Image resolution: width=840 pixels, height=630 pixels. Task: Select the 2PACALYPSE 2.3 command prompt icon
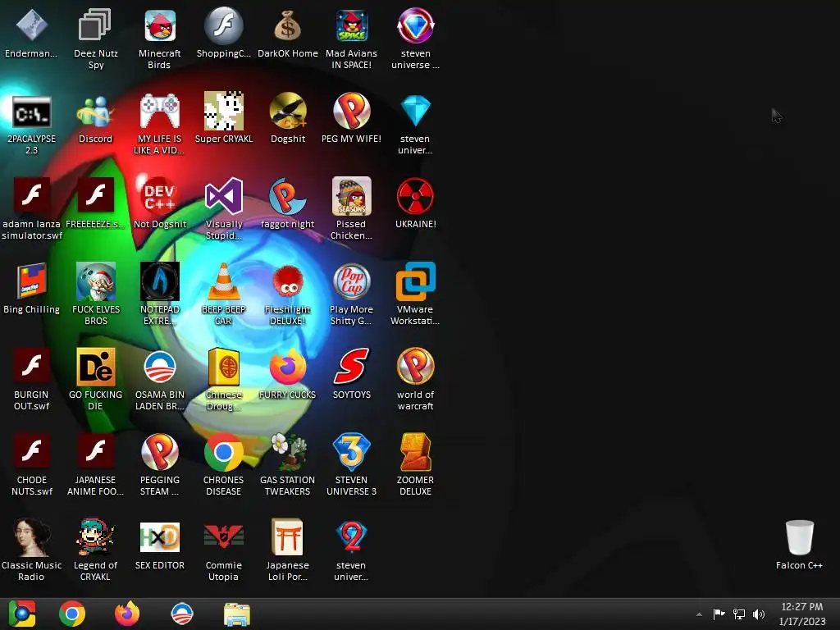32,112
